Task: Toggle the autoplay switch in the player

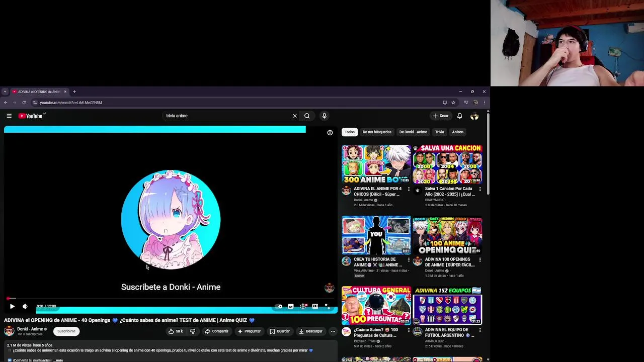Action: tap(279, 306)
